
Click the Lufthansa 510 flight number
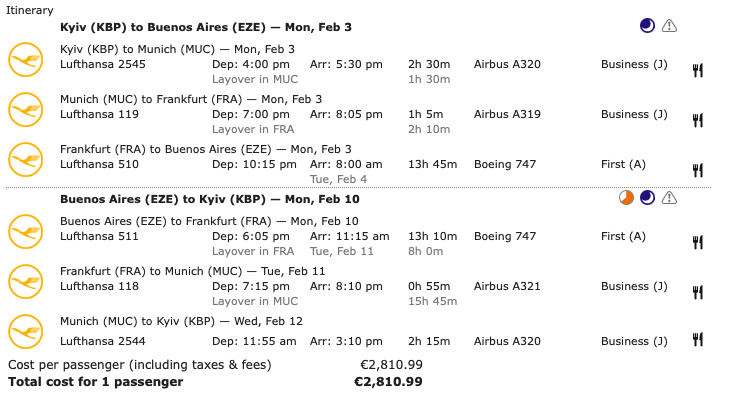point(99,164)
